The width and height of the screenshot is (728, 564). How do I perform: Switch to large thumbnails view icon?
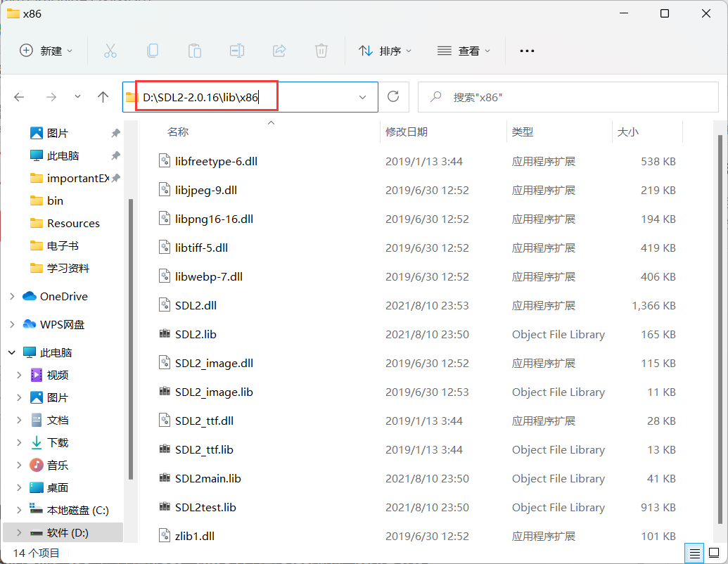point(714,553)
